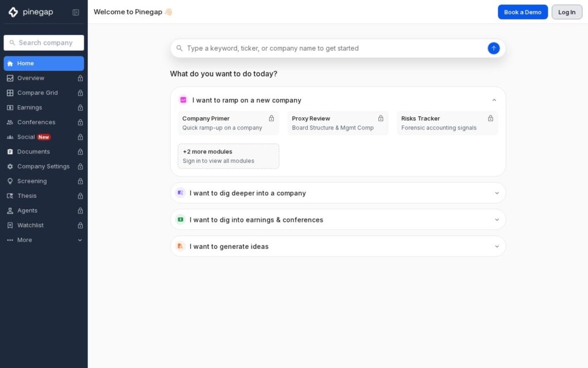Open the Proxy Review module card
Image resolution: width=588 pixels, height=368 pixels.
pyautogui.click(x=338, y=123)
